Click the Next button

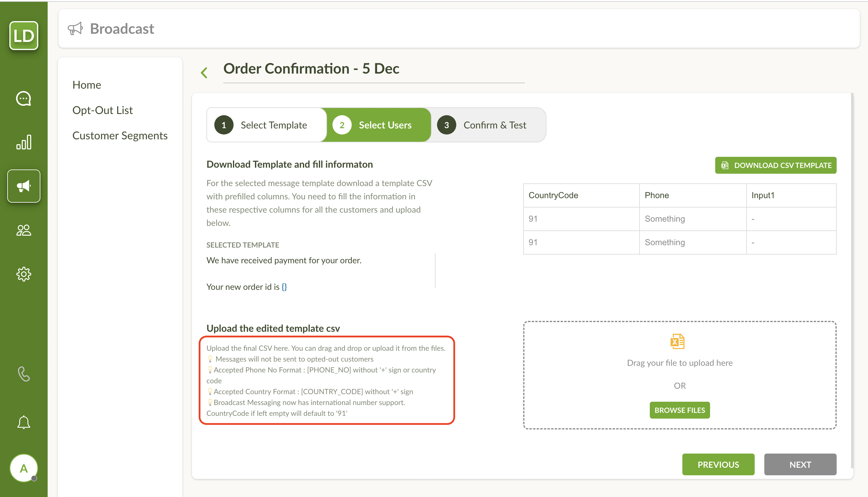800,464
